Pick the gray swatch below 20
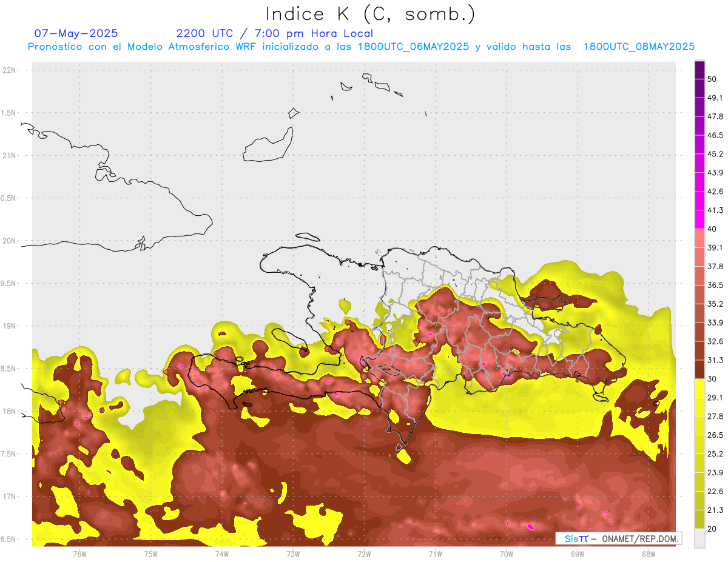 tap(699, 538)
